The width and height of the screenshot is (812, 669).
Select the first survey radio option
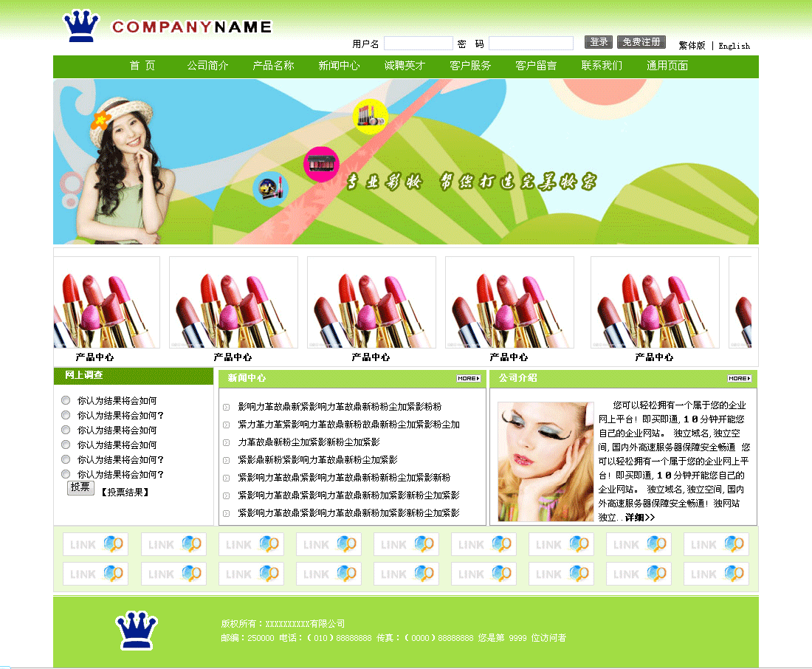[66, 400]
